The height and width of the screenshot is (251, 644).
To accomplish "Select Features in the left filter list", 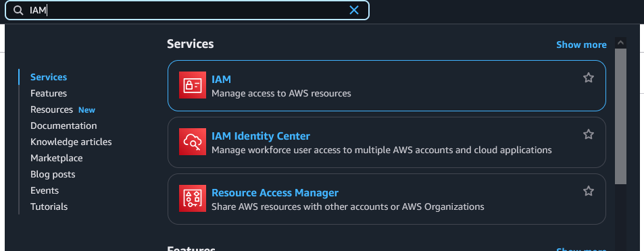I will coord(49,94).
